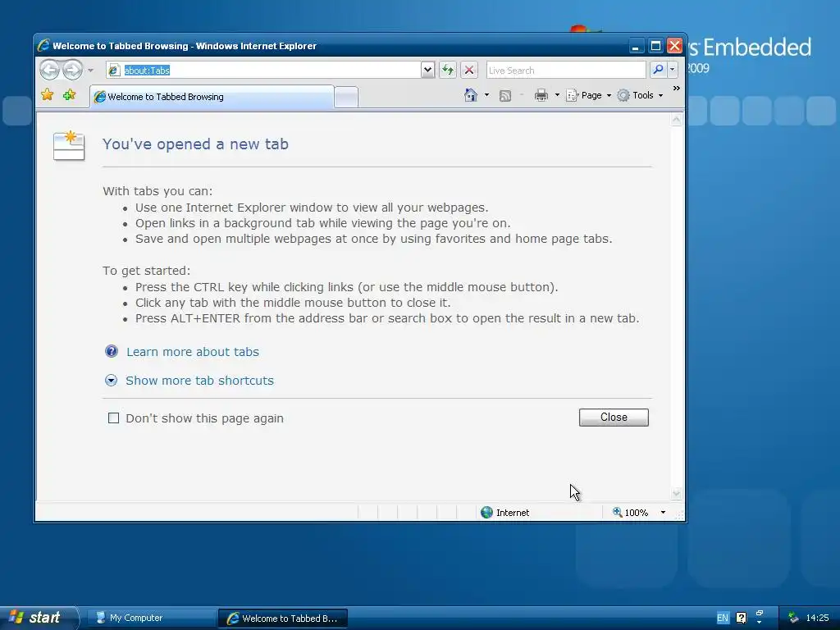Image resolution: width=840 pixels, height=630 pixels.
Task: Click the scrollbar down arrow
Action: coord(677,493)
